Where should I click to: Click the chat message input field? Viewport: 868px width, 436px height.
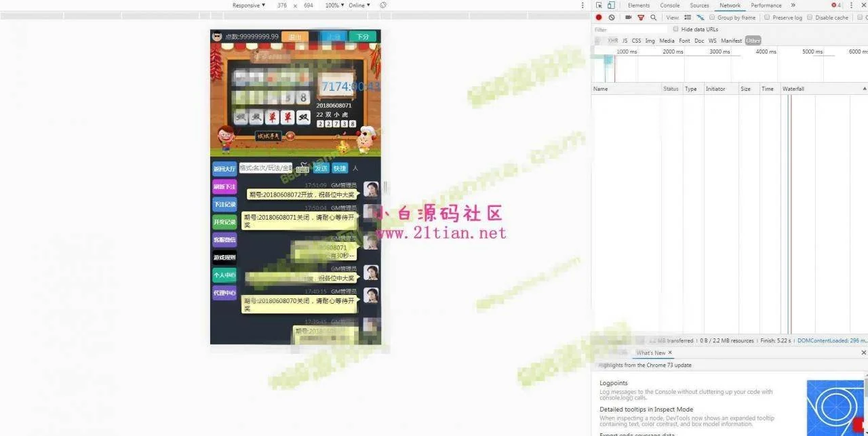(x=266, y=168)
